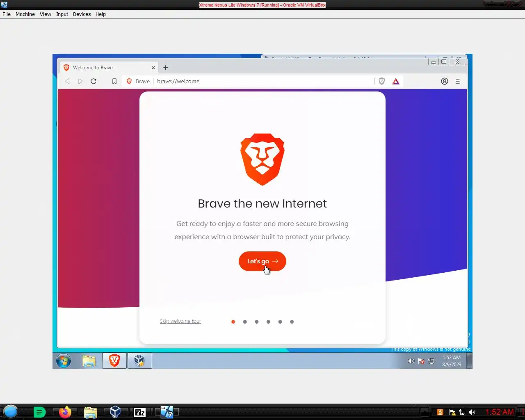This screenshot has height=420, width=525.
Task: Open 7-Zip in host taskbar
Action: [x=140, y=412]
